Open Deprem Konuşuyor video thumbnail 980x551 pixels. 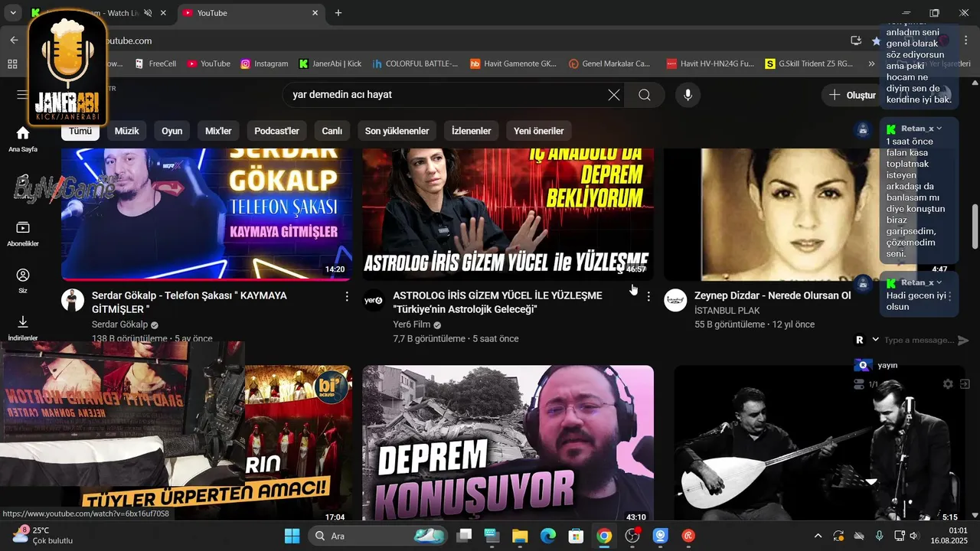click(508, 444)
